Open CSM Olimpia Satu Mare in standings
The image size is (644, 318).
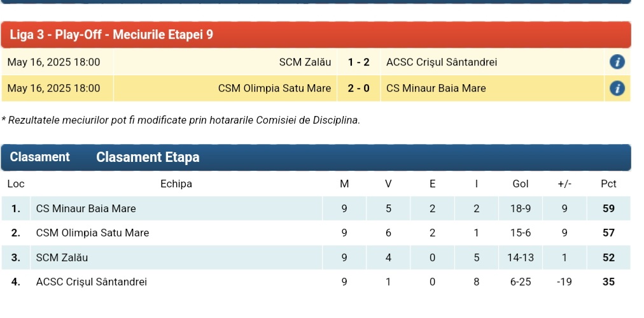92,233
